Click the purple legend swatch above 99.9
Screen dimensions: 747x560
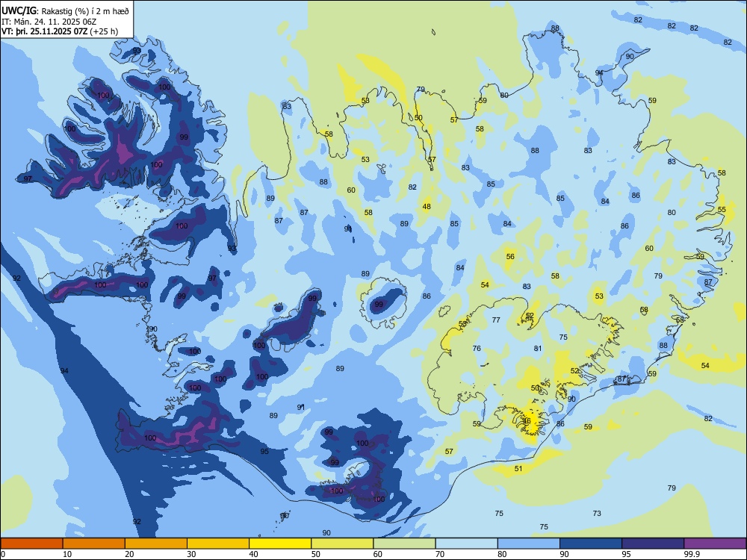[715, 544]
